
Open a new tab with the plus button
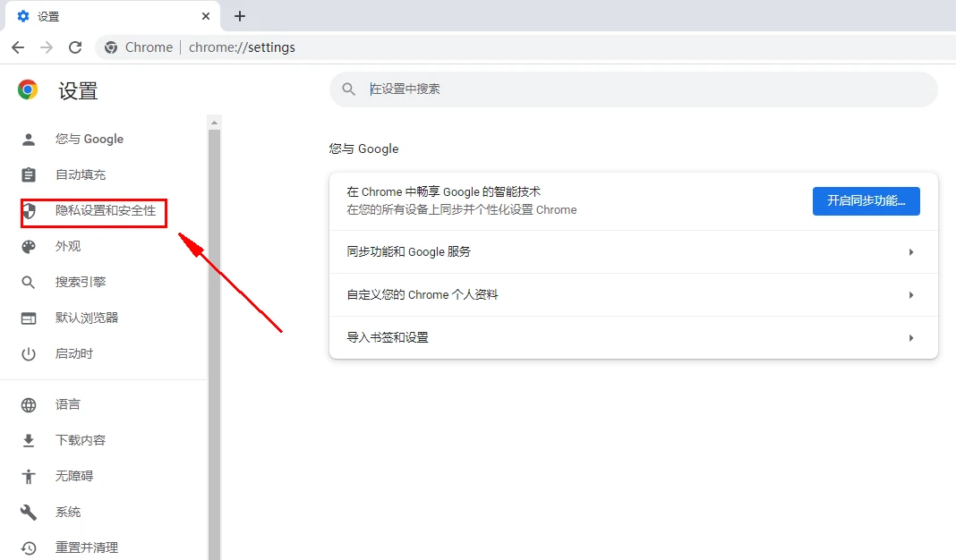click(x=239, y=15)
